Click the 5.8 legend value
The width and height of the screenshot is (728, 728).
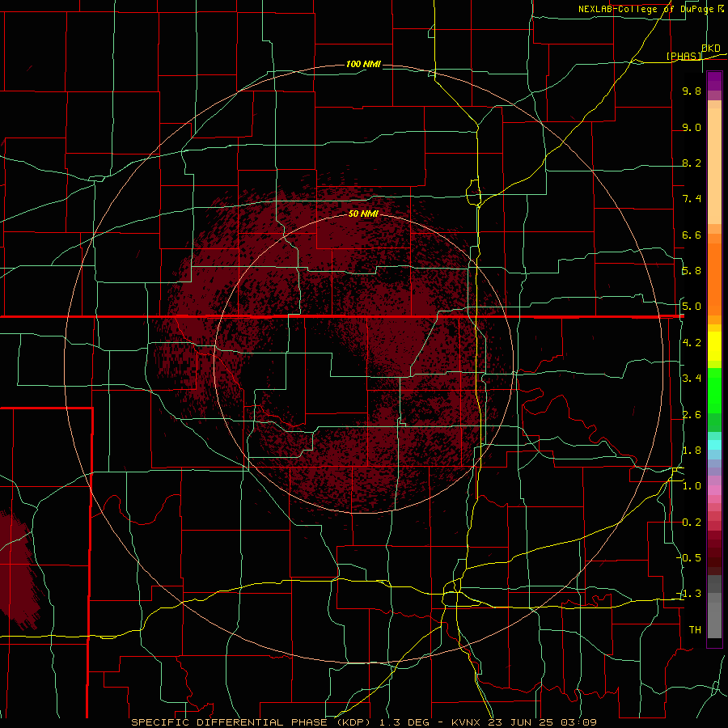(x=692, y=271)
